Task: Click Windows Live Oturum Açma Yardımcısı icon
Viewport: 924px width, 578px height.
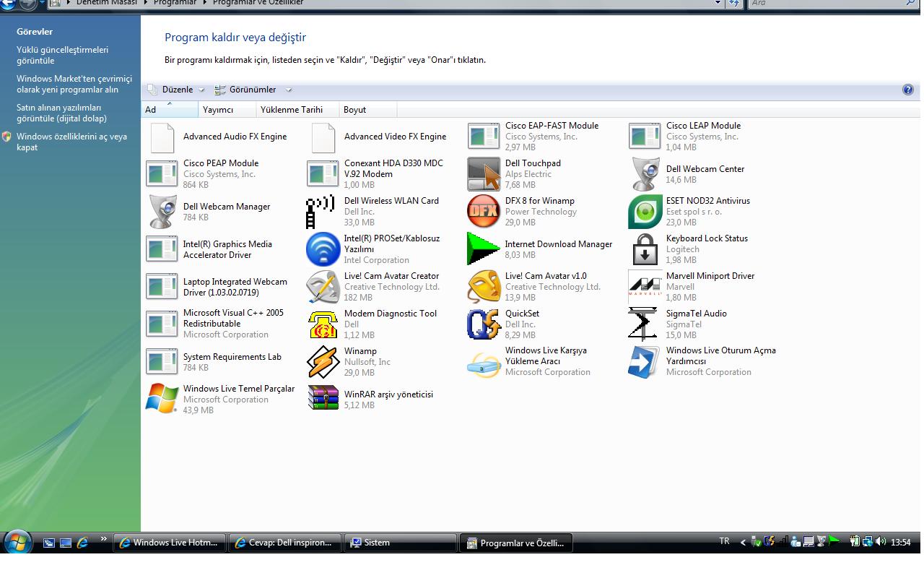Action: [x=645, y=362]
